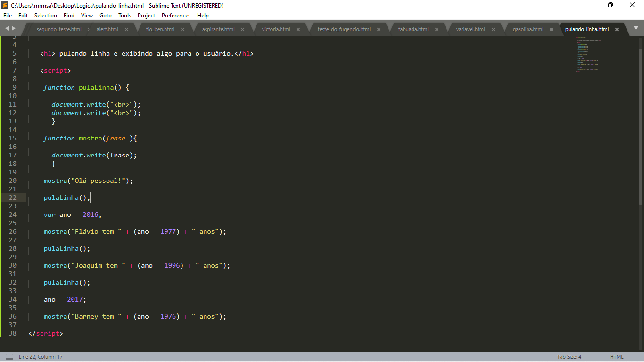Image resolution: width=644 pixels, height=362 pixels.
Task: Click pulaLinha() call on line 28
Action: (x=67, y=248)
